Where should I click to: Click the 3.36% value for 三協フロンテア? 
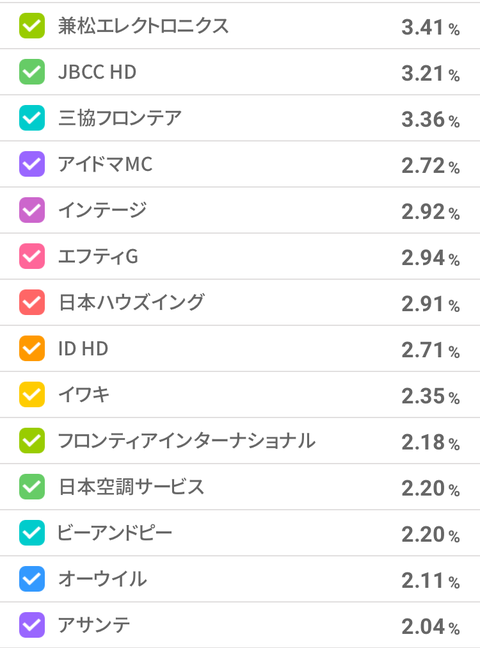(430, 120)
